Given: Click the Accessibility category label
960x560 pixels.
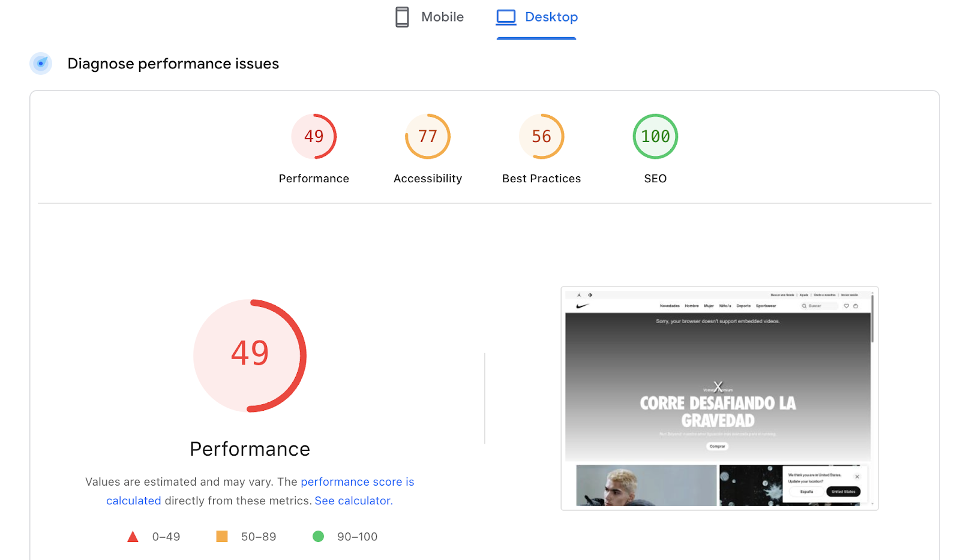Looking at the screenshot, I should [428, 179].
